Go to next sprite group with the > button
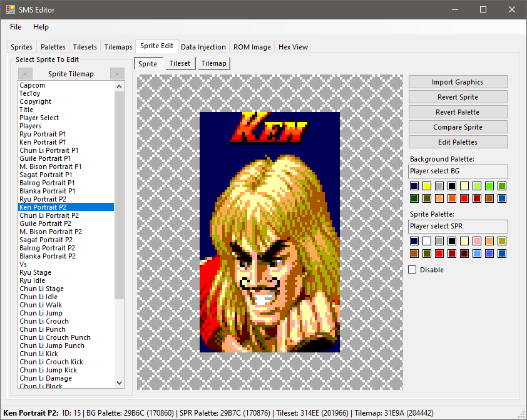Screen dimensions: 527x420 (117, 74)
